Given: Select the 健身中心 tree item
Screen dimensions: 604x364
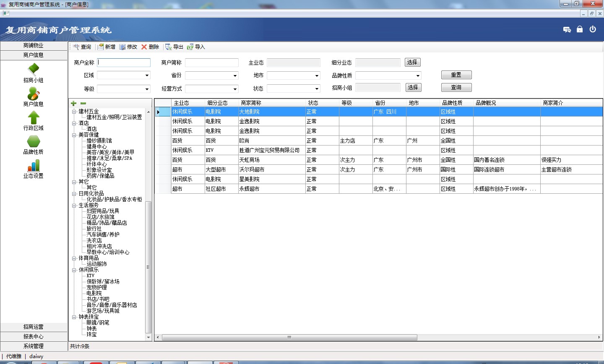Looking at the screenshot, I should click(x=96, y=147).
